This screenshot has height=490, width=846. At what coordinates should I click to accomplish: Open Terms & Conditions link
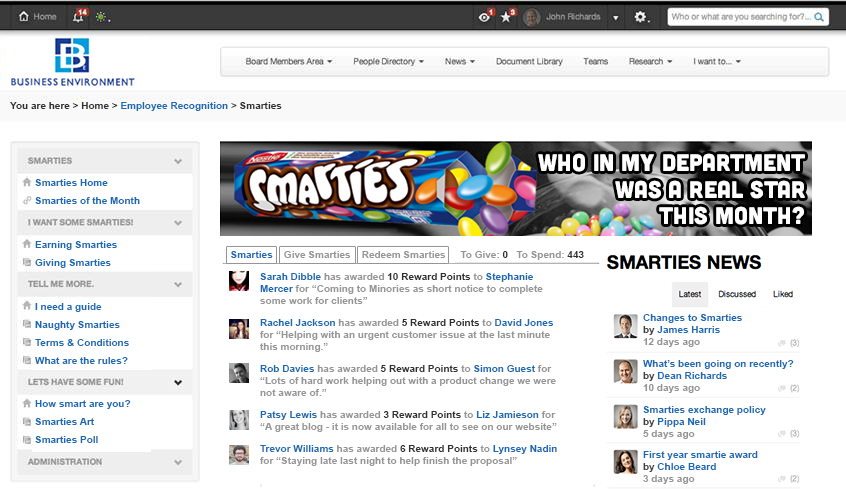click(x=82, y=343)
